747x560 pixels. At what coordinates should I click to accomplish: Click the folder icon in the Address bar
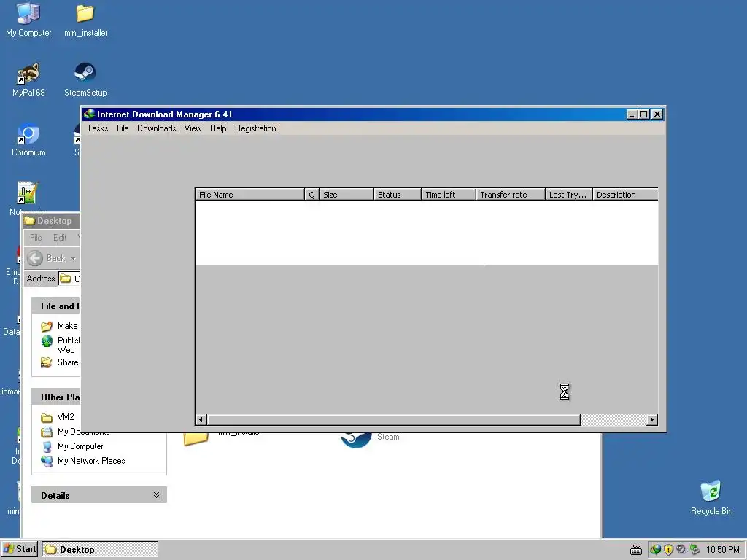(x=66, y=279)
